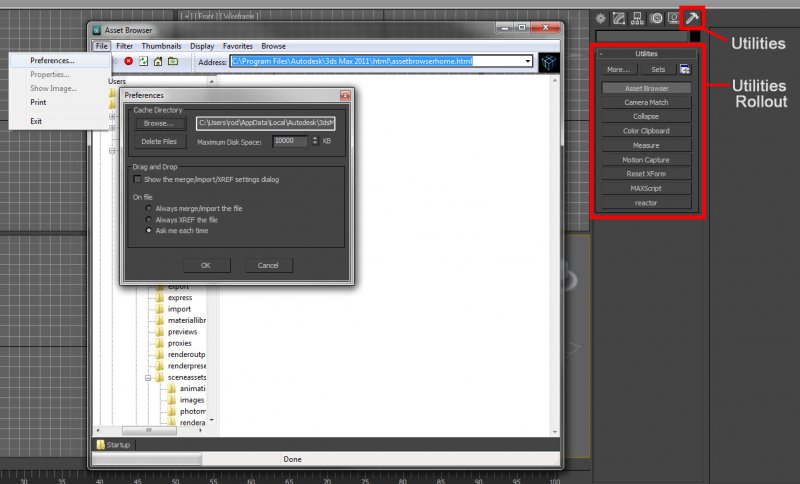Open the Hierarchy command panel tab

tap(637, 19)
